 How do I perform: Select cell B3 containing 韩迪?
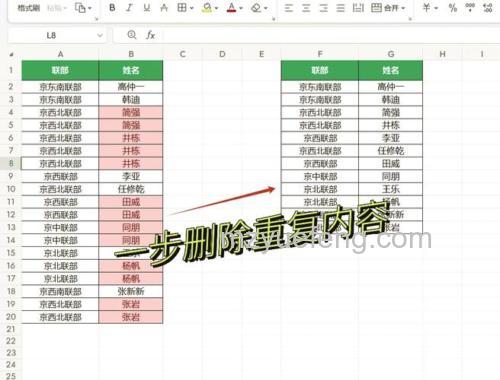[131, 100]
